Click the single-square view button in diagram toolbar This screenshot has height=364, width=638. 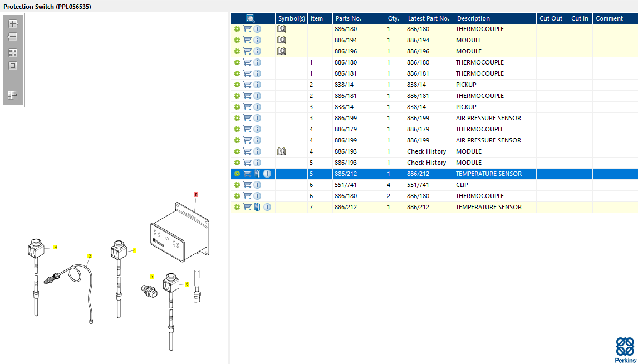[13, 66]
